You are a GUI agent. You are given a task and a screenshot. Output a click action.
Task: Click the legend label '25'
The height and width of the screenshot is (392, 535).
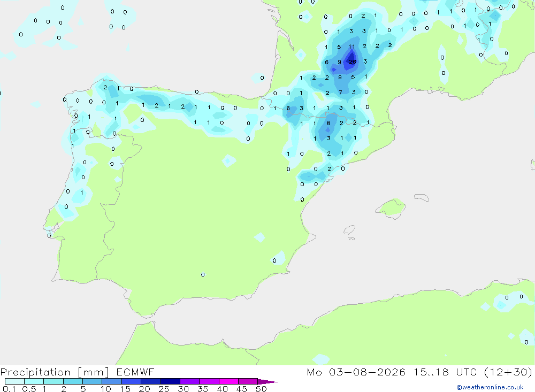(x=164, y=389)
